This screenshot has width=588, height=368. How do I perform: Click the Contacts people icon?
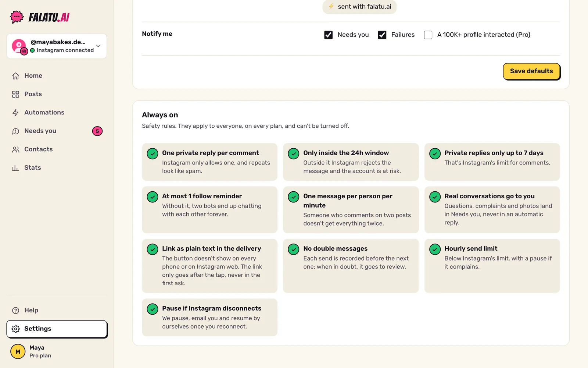15,149
